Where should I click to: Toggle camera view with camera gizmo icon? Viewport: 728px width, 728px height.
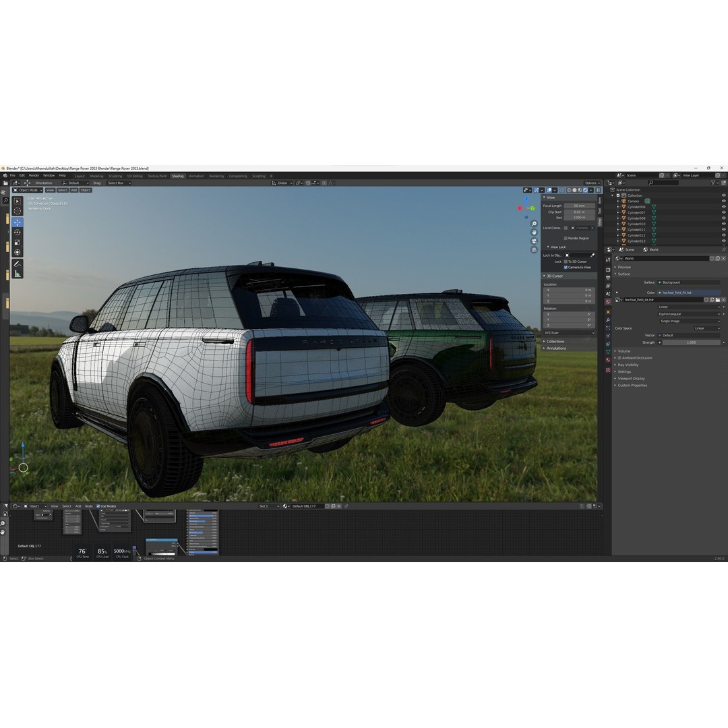(x=534, y=241)
